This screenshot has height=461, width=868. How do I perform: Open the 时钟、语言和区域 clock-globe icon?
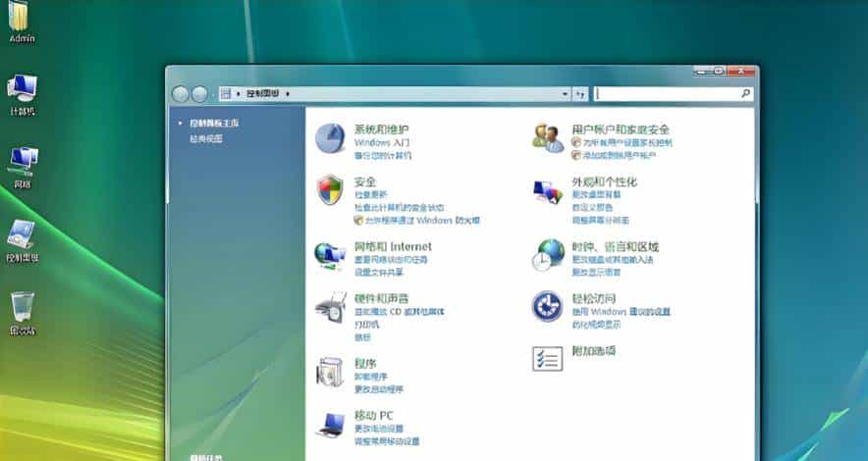548,255
